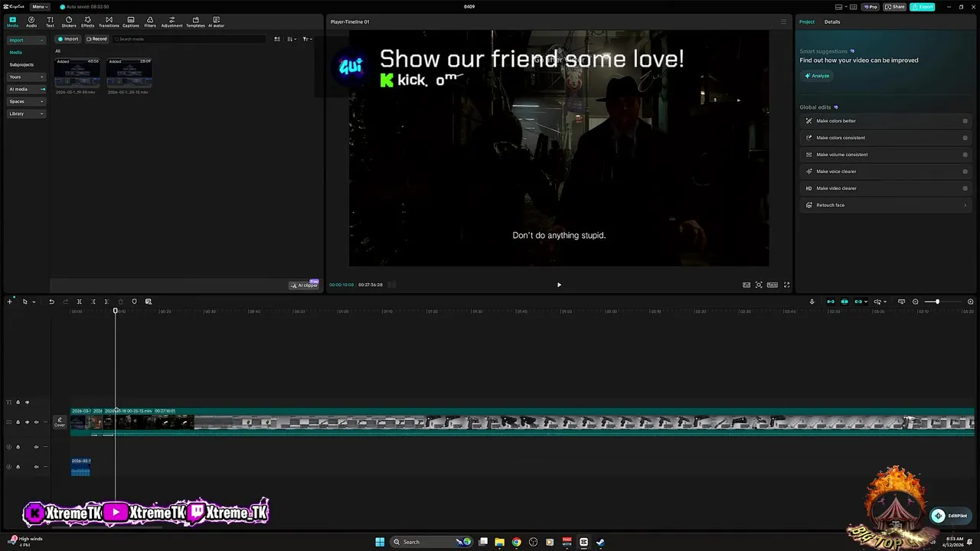Open the EditPilot assistant icon
The image size is (980, 551).
click(938, 516)
